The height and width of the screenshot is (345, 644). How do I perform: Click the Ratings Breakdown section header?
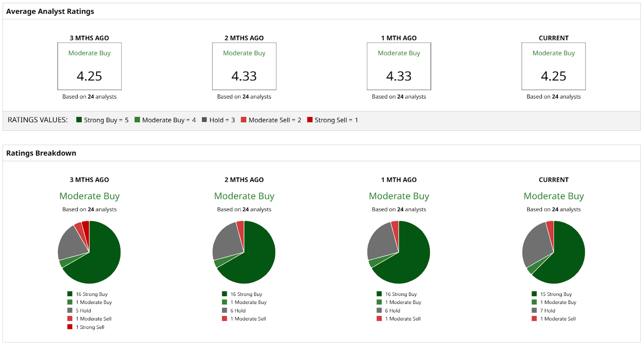click(x=41, y=153)
